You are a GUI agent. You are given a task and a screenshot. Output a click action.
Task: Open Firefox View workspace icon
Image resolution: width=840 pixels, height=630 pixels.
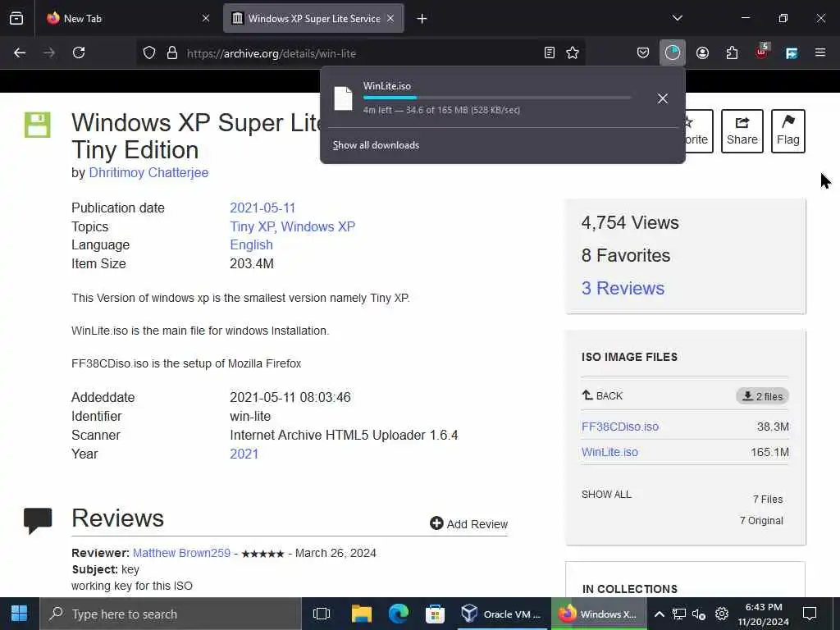pyautogui.click(x=16, y=18)
